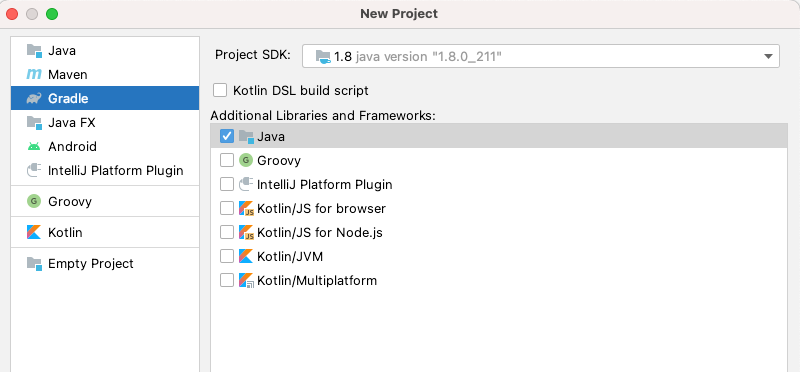Enable the Kotlin/JVM checkbox
800x372 pixels.
pos(227,256)
